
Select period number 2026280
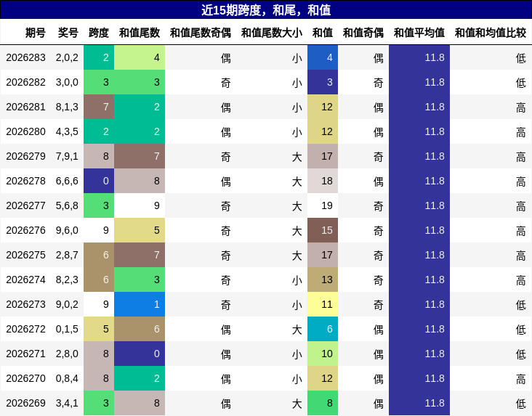tap(25, 131)
